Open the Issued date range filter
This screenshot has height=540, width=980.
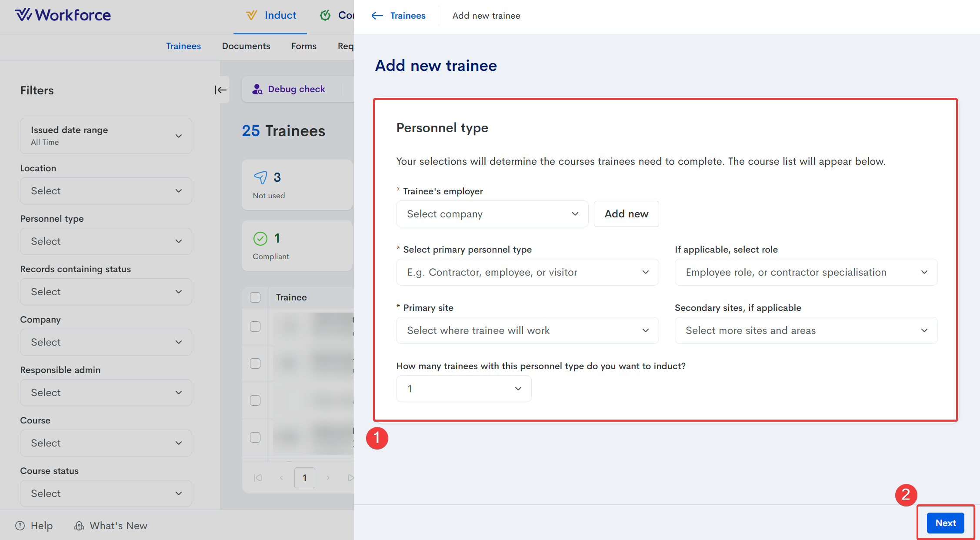click(106, 136)
